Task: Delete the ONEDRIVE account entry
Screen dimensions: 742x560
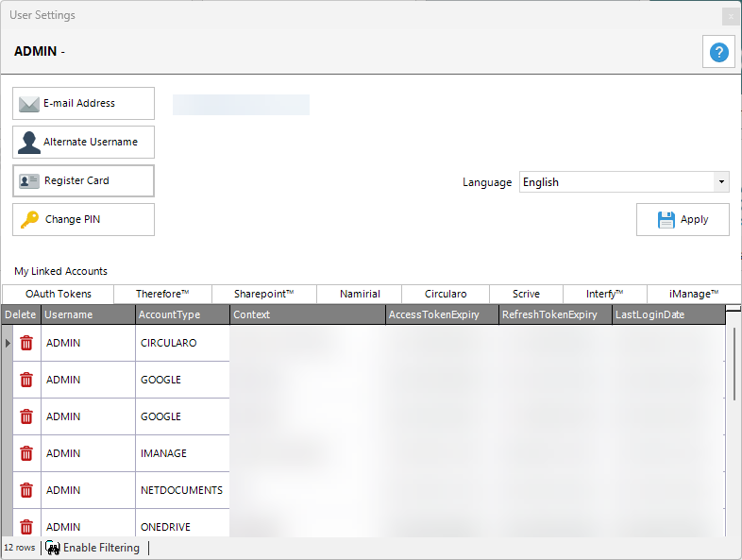Action: click(x=26, y=526)
